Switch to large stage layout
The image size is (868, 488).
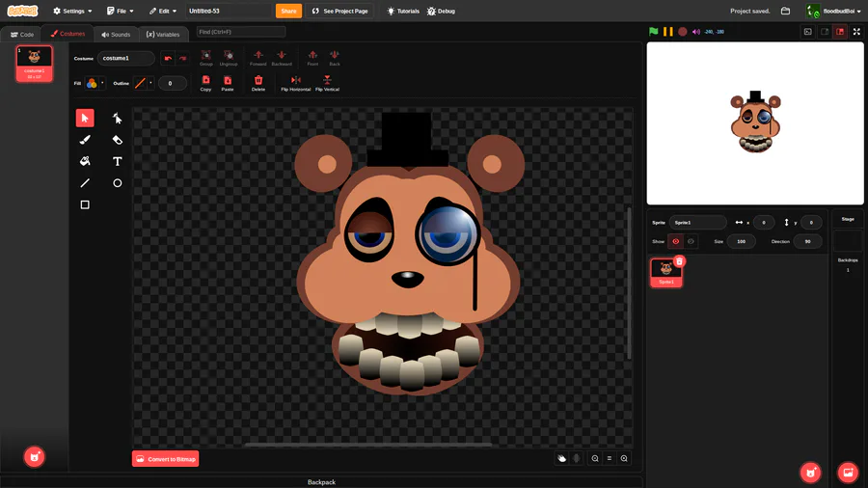click(x=840, y=32)
